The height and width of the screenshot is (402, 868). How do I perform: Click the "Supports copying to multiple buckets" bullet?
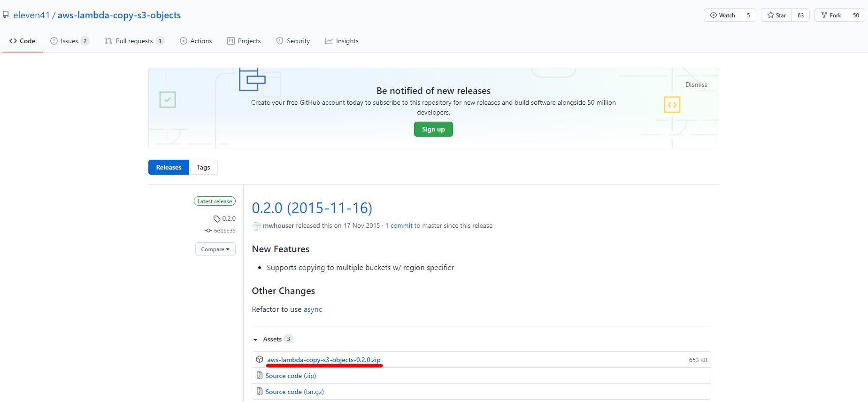click(361, 267)
